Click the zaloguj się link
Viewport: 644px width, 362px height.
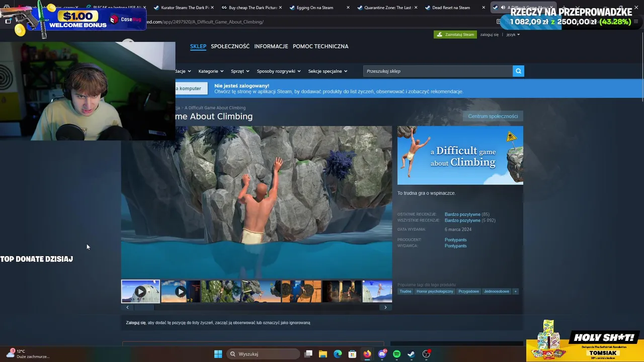tap(489, 35)
